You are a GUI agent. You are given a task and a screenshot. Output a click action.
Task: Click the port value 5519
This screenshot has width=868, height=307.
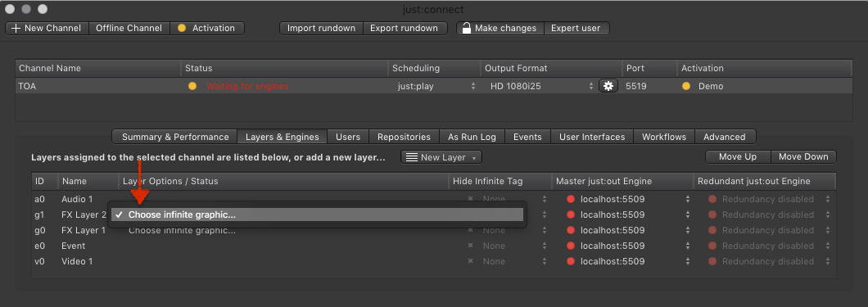pos(636,86)
